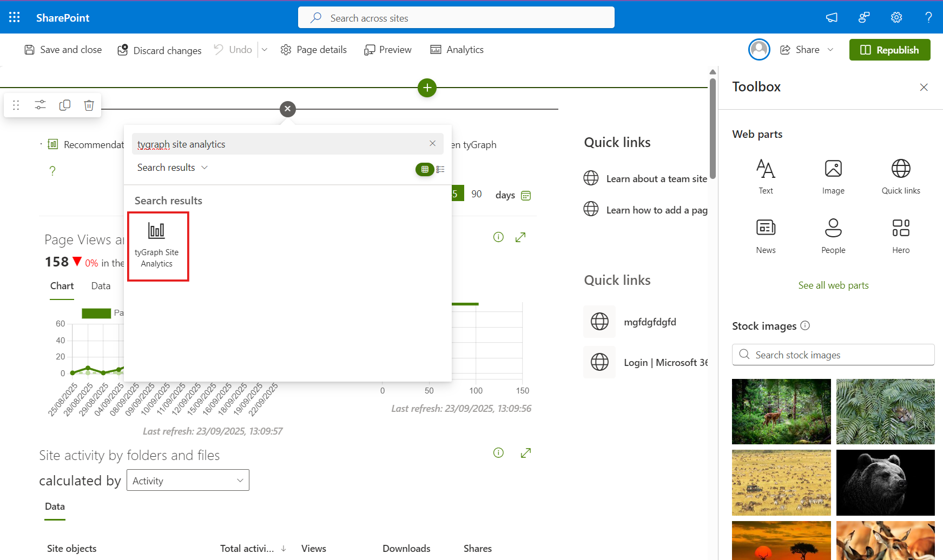
Task: Switch web part picker to list view
Action: (440, 169)
